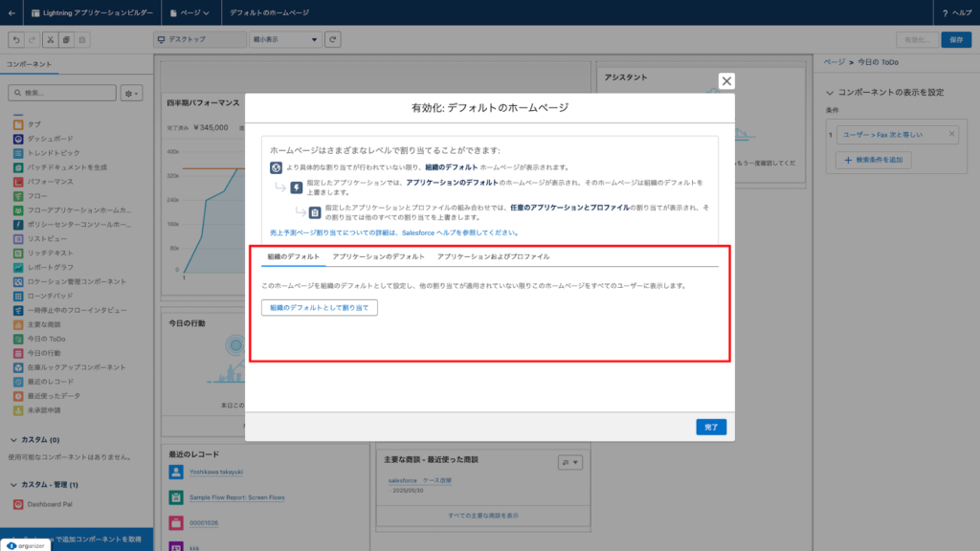Open record 00001026

pyautogui.click(x=204, y=523)
